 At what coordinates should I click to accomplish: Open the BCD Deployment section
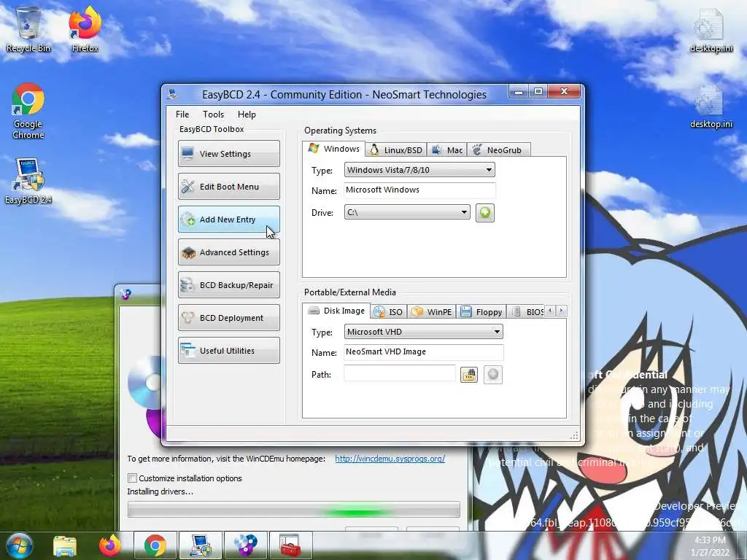(228, 318)
